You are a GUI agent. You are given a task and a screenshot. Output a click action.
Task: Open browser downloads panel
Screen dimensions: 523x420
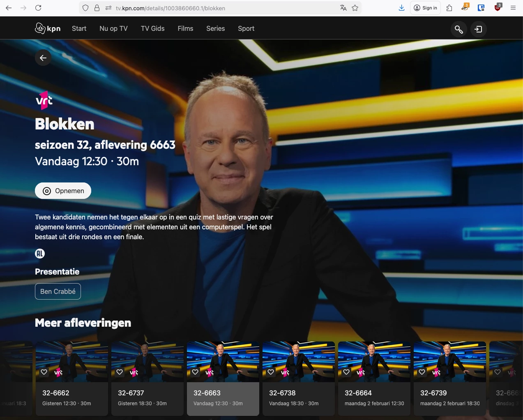click(401, 8)
